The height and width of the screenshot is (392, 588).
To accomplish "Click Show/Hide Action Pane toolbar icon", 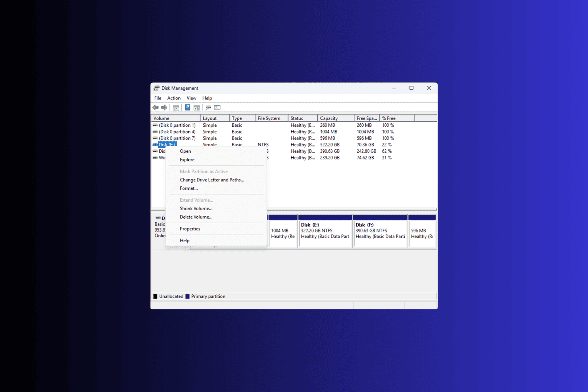I will click(197, 108).
